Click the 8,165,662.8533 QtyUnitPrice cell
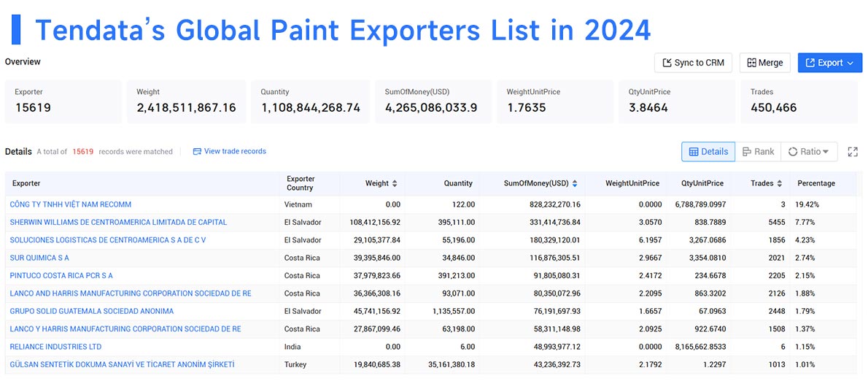The width and height of the screenshot is (868, 384). (x=700, y=346)
